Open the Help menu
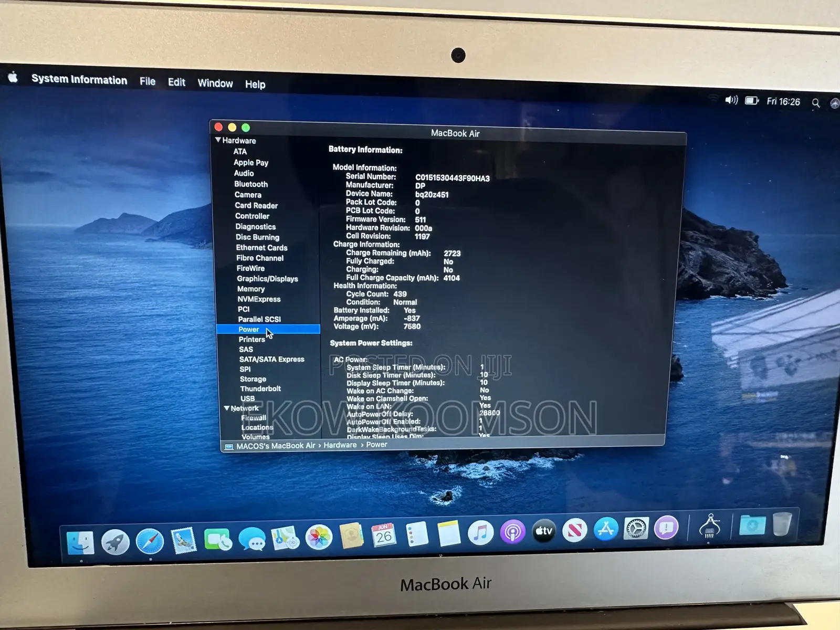 click(255, 85)
